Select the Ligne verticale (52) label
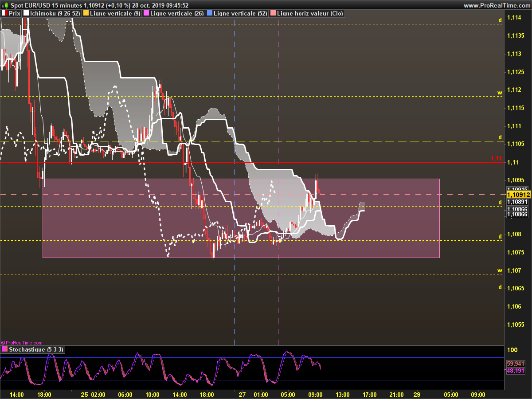The height and width of the screenshot is (399, 532). click(240, 13)
